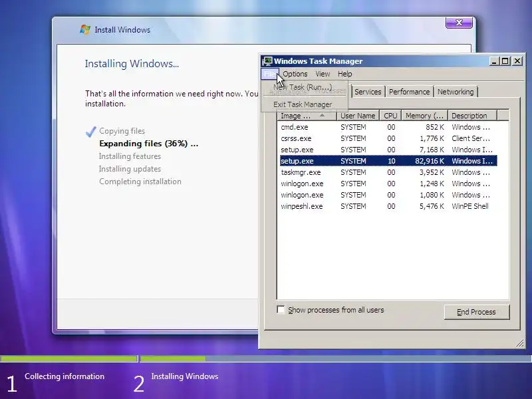The width and height of the screenshot is (532, 399).
Task: Select the csrss.exe process row
Action: pyautogui.click(x=388, y=138)
